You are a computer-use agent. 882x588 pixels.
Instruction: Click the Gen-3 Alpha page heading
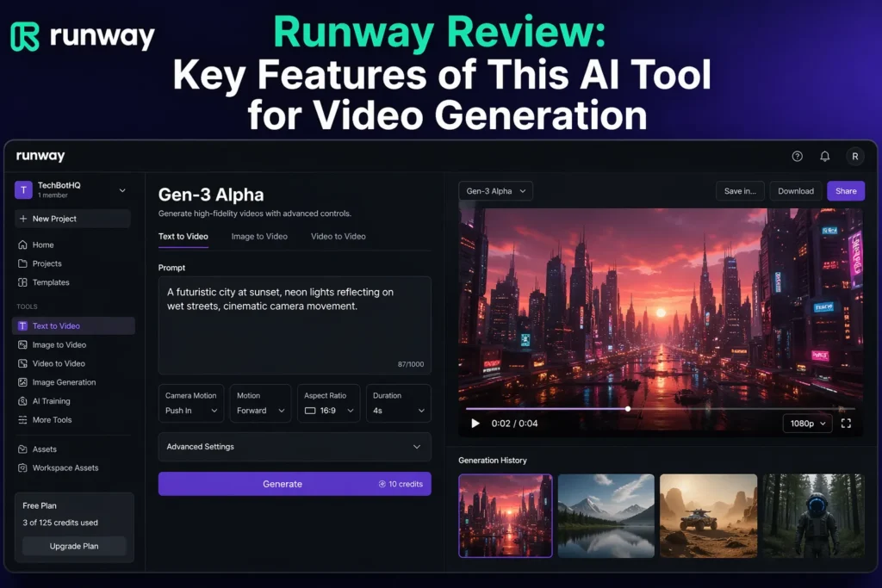211,195
